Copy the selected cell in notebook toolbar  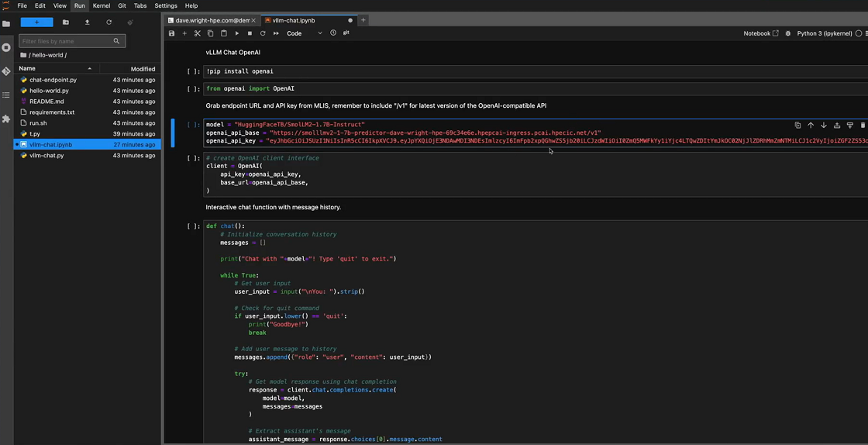pos(210,33)
